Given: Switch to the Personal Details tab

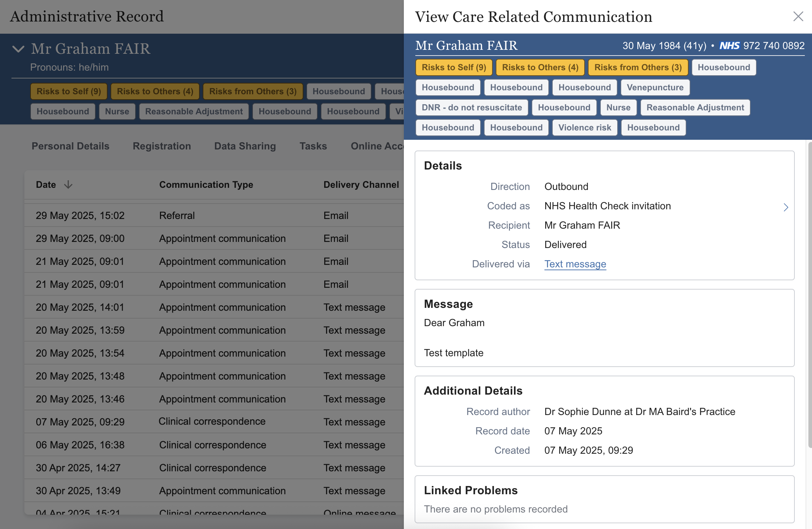Looking at the screenshot, I should [70, 146].
